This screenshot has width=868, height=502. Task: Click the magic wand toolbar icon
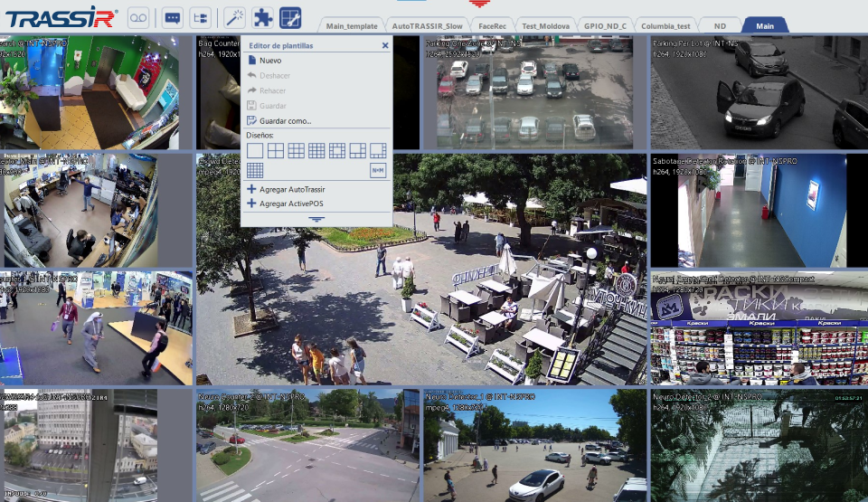[234, 17]
